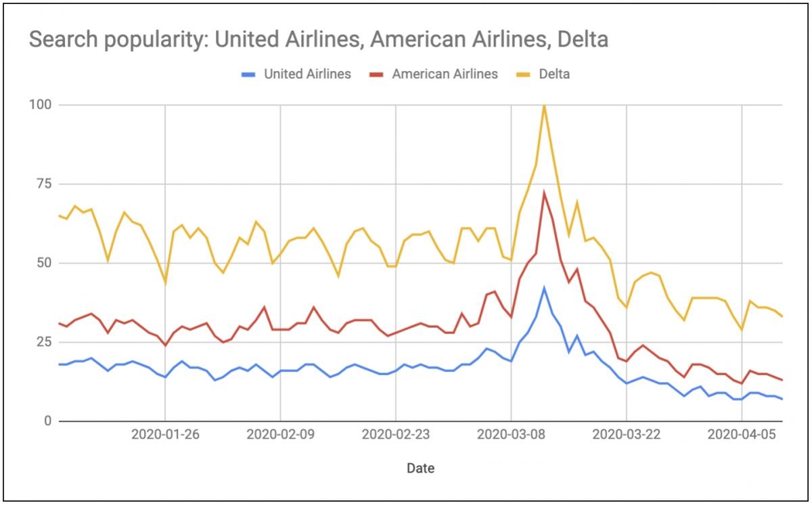812x505 pixels.
Task: Select the 2020-02-09 date axis label
Action: (280, 435)
